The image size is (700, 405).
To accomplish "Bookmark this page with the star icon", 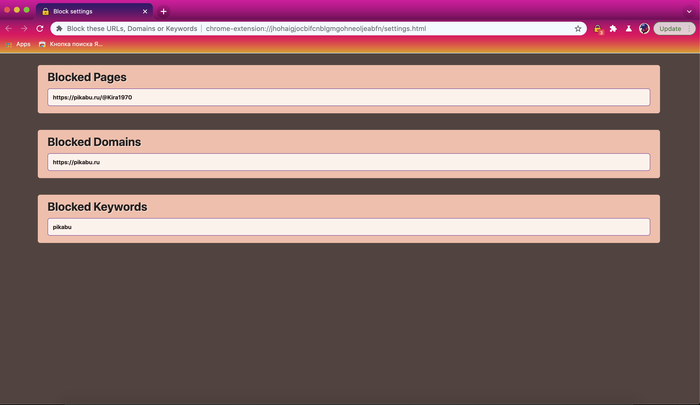I will tap(578, 29).
